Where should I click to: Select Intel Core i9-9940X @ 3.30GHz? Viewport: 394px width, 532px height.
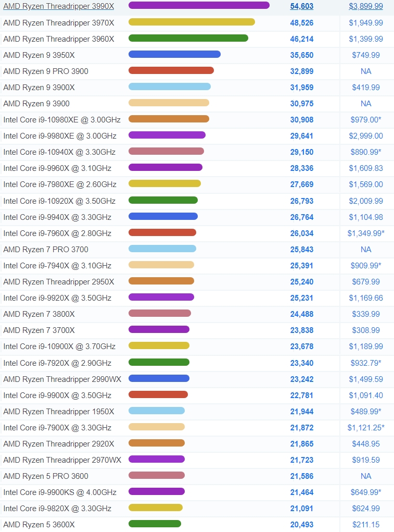click(x=57, y=217)
